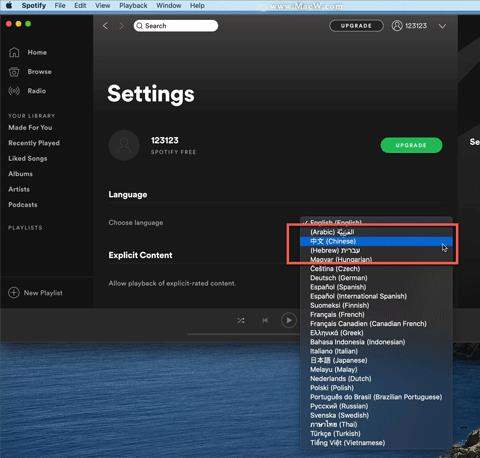Open Liked Songs

point(28,158)
